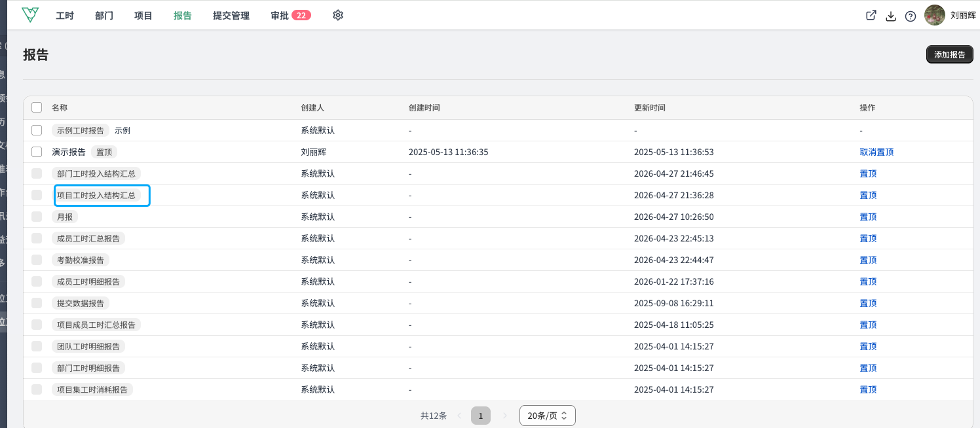This screenshot has width=980, height=428.
Task: Open the help question mark icon
Action: pyautogui.click(x=911, y=16)
